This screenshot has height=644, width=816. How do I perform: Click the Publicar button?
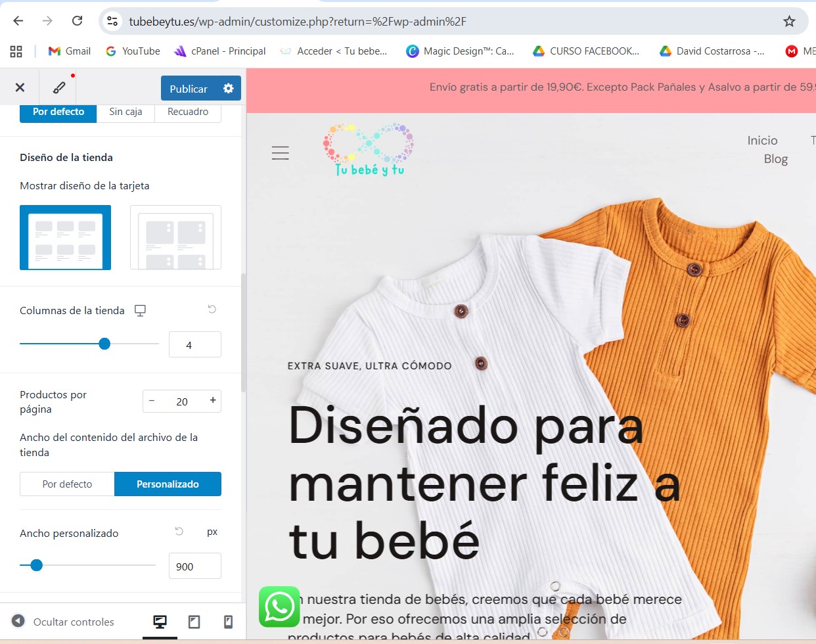(188, 89)
